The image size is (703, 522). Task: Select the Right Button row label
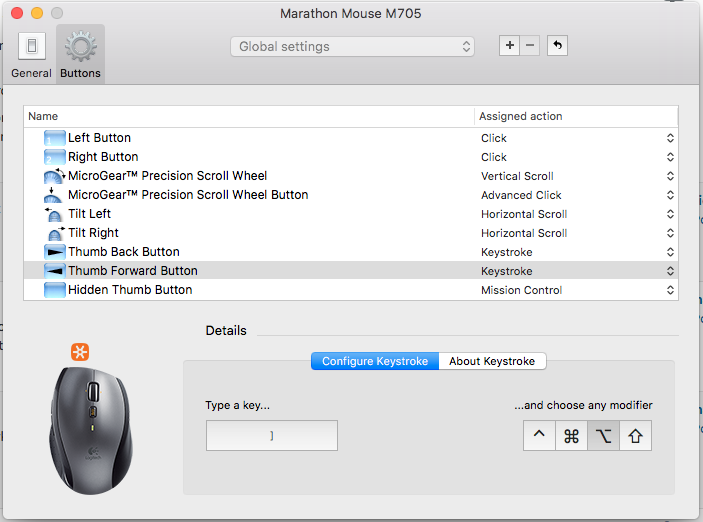103,157
